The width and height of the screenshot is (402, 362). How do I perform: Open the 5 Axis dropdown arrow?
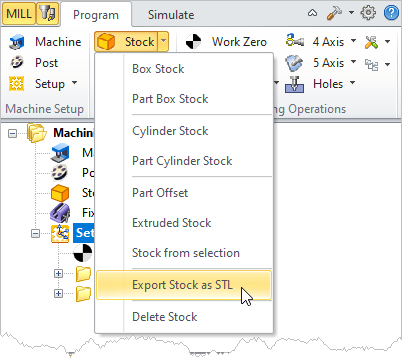click(353, 61)
